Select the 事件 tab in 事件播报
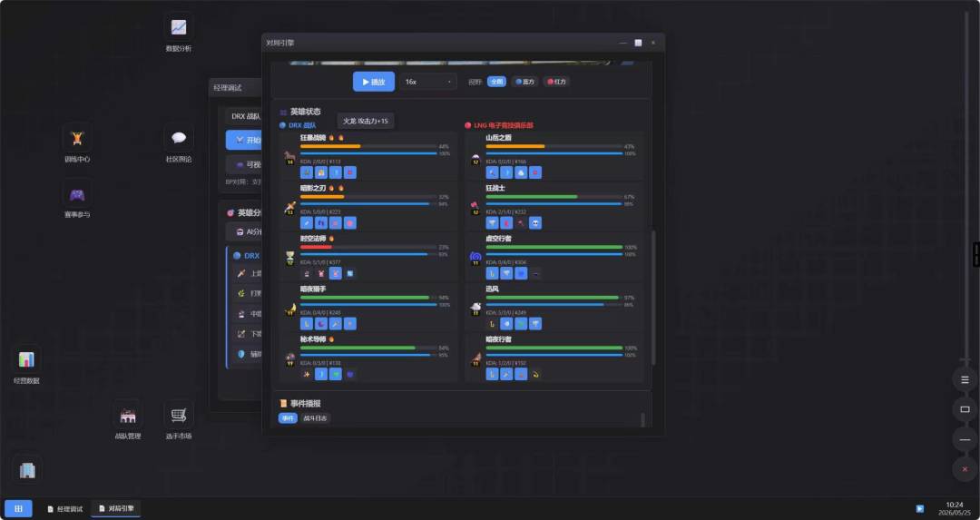The height and width of the screenshot is (520, 980). point(288,418)
